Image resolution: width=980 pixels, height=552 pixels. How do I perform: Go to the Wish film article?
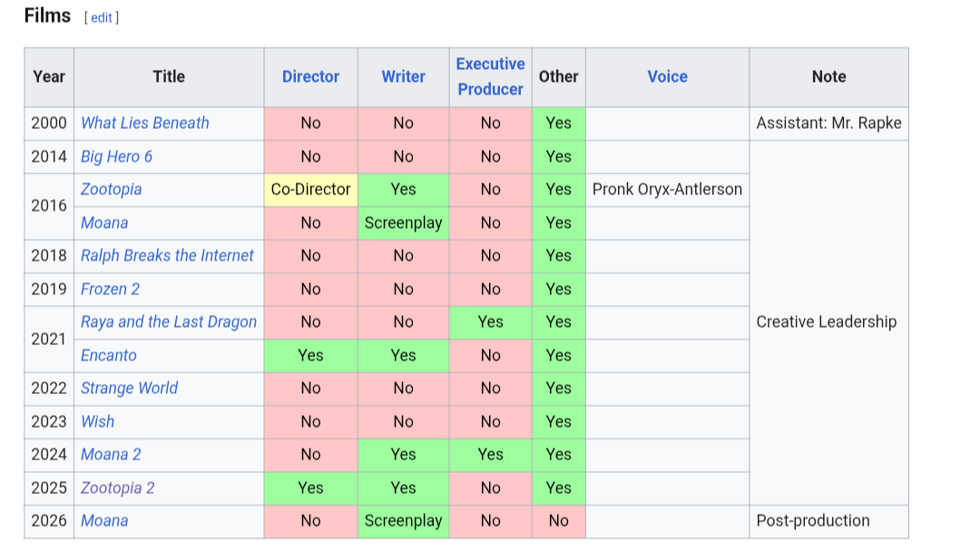pyautogui.click(x=98, y=421)
